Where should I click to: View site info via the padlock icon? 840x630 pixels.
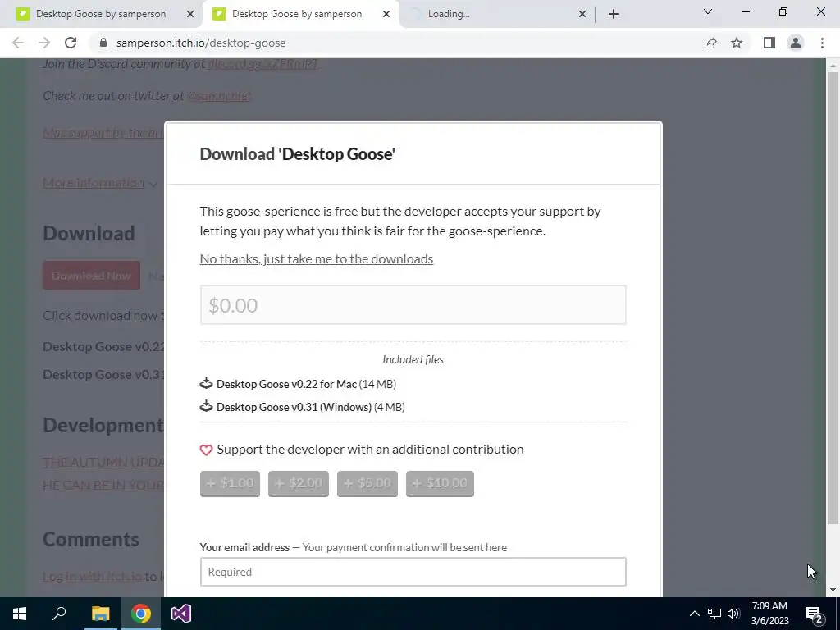[x=103, y=43]
